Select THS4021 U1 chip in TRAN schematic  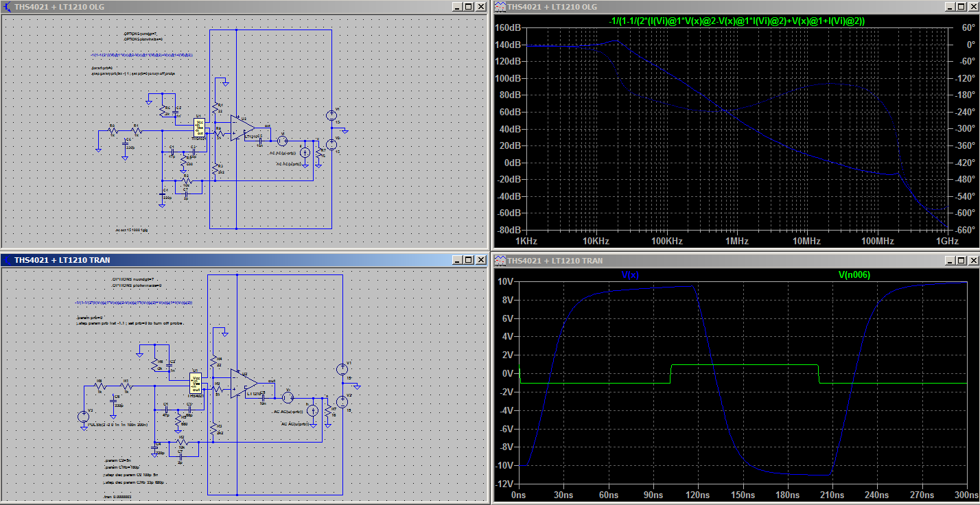[197, 384]
